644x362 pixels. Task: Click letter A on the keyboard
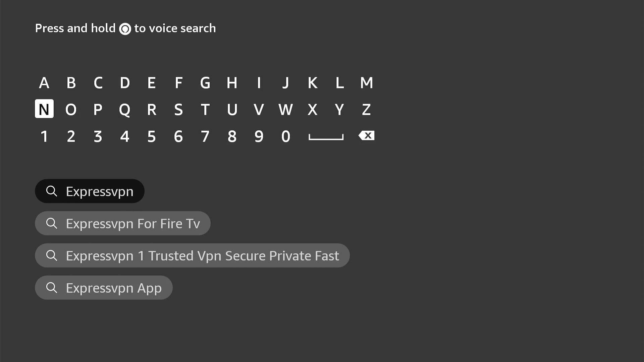[44, 82]
